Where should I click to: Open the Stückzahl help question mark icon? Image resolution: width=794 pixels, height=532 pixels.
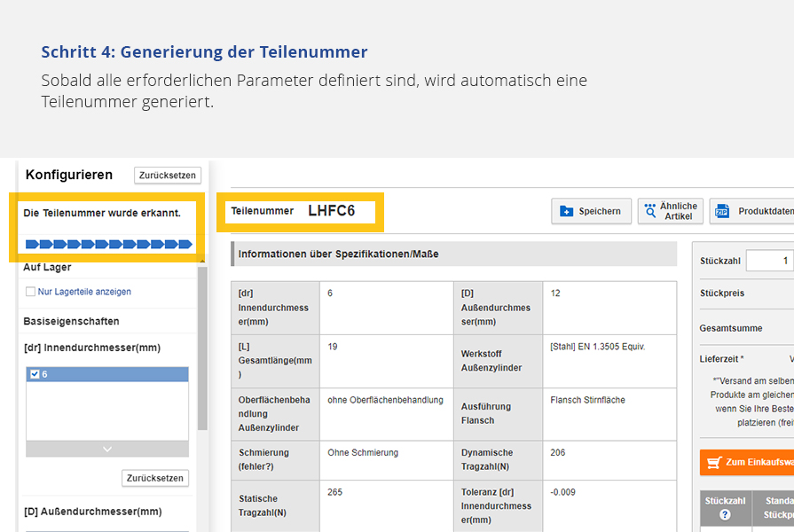725,515
